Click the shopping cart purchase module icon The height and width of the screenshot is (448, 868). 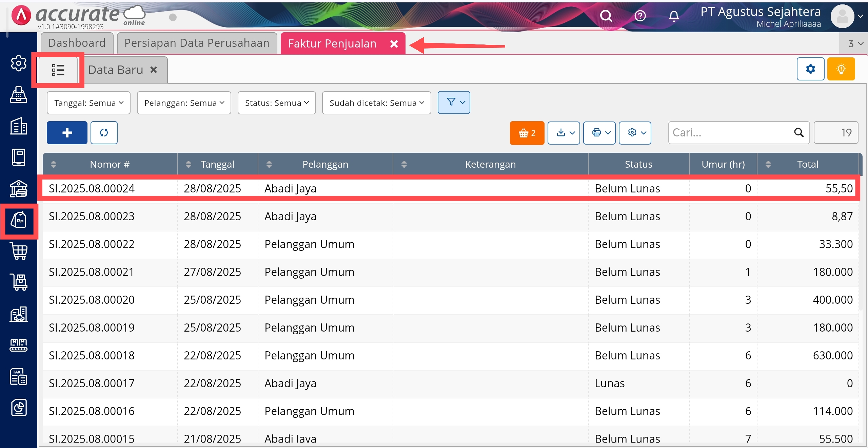point(19,251)
